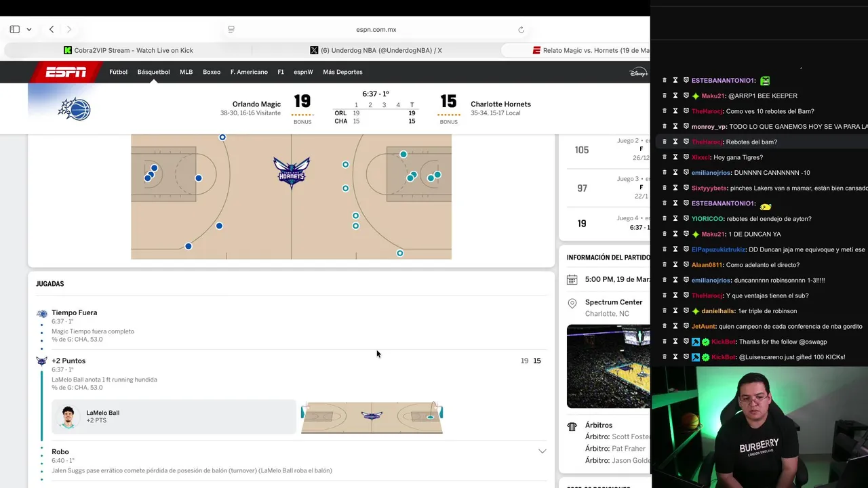
Task: Ban Alaan0811 with the shield icon
Action: [x=686, y=265]
